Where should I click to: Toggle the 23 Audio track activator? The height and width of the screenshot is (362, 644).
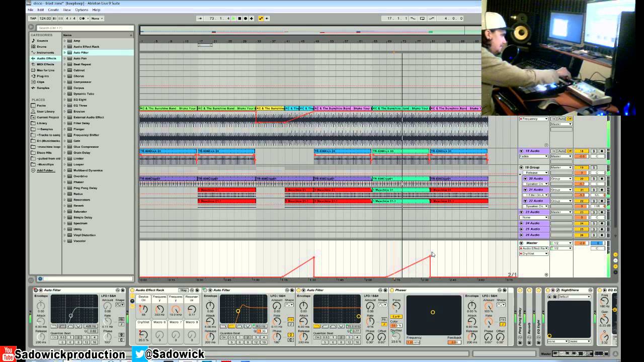coord(582,212)
